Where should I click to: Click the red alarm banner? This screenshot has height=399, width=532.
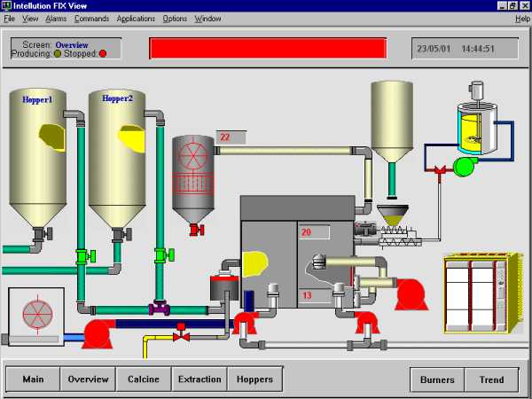click(268, 48)
